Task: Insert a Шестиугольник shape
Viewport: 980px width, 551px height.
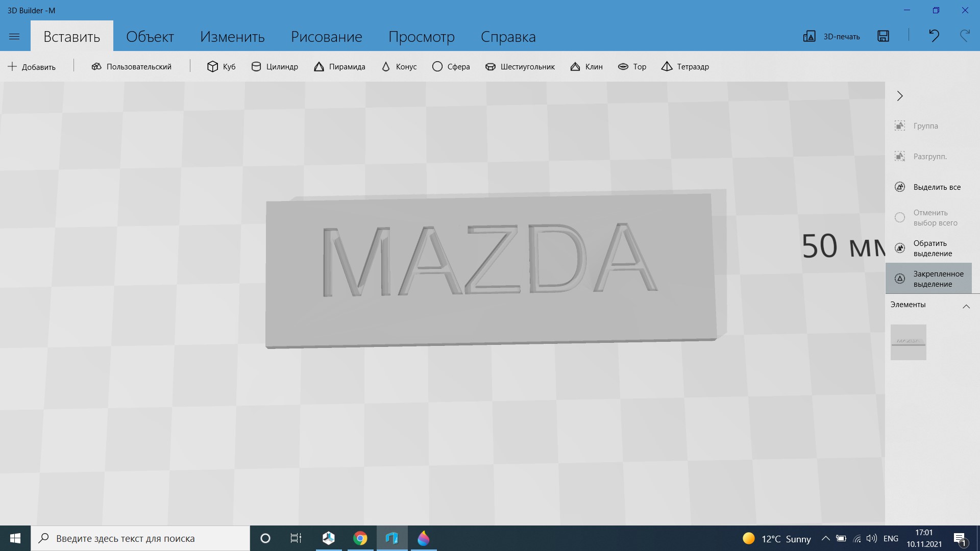Action: [520, 67]
